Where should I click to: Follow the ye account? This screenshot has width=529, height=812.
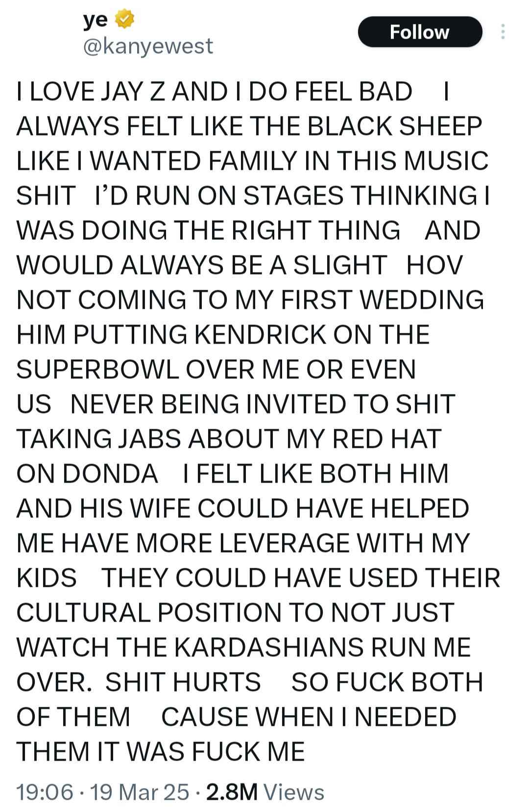(420, 32)
